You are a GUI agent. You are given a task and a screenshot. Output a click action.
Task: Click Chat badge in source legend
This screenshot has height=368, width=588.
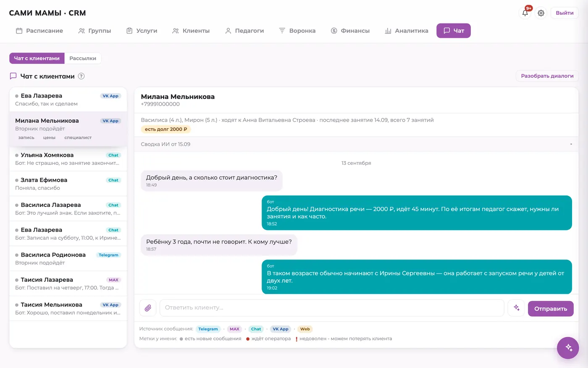coord(256,329)
